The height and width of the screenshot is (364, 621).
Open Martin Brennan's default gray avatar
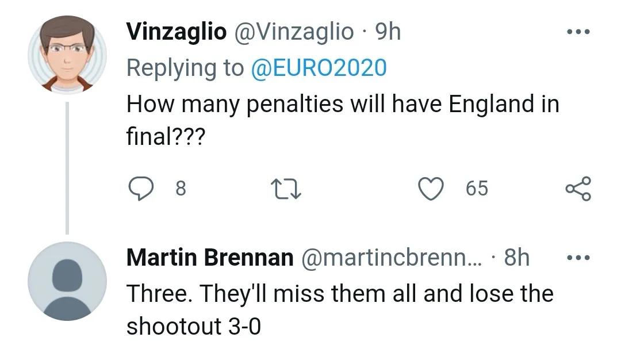[x=67, y=281]
